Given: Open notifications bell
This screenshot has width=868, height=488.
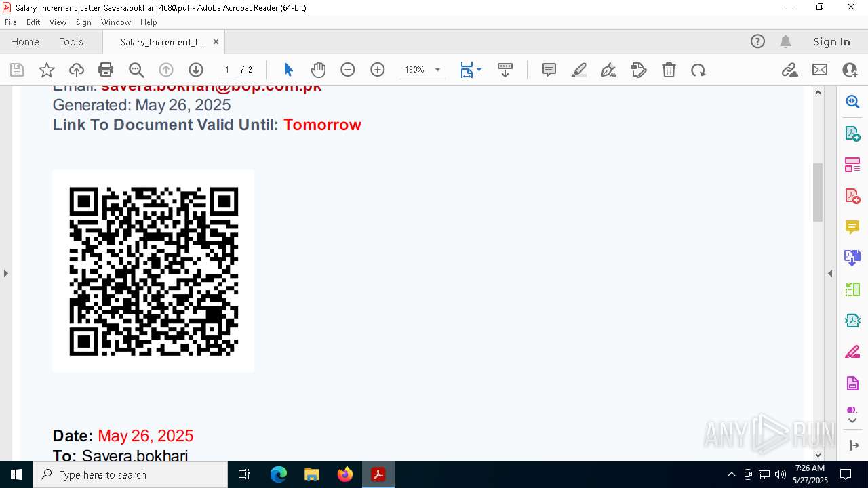Looking at the screenshot, I should tap(785, 41).
